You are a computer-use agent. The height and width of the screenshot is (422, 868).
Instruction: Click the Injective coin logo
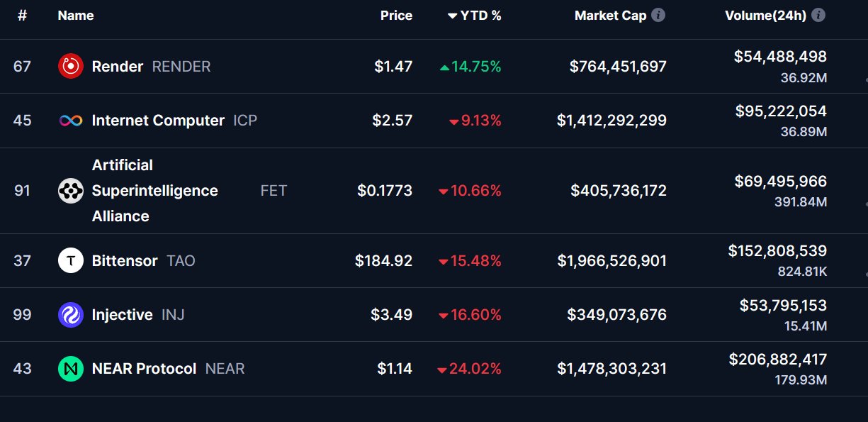[x=71, y=315]
